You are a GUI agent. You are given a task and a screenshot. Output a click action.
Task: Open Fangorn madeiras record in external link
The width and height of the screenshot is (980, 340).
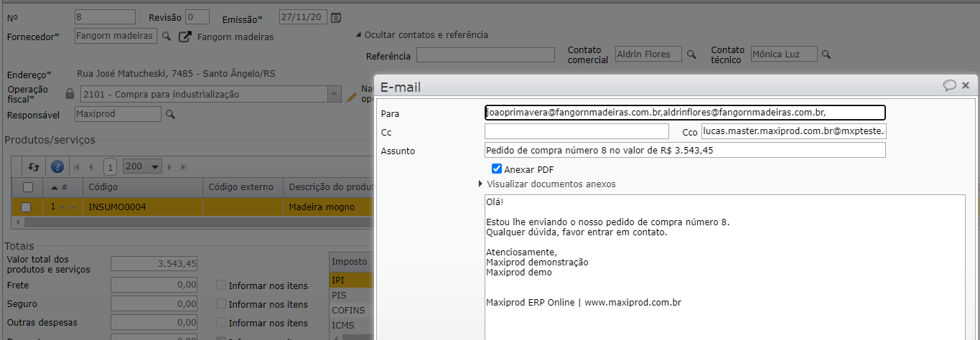pyautogui.click(x=185, y=37)
